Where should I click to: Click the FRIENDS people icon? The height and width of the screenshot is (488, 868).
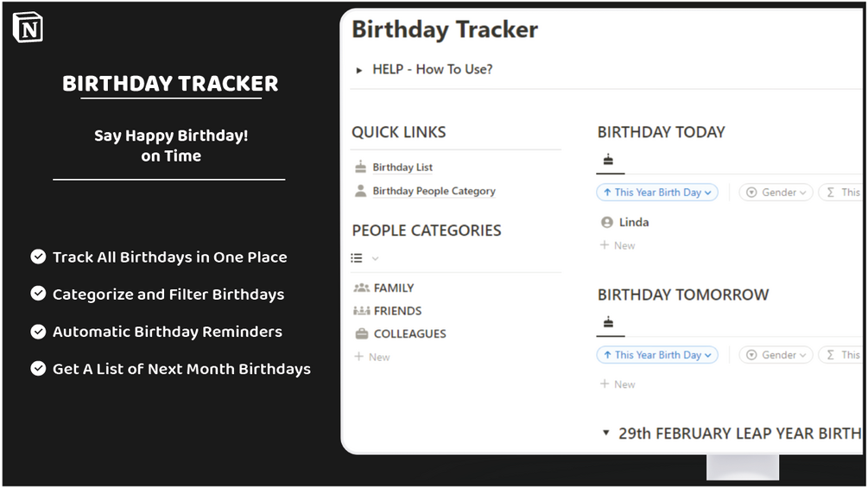362,311
